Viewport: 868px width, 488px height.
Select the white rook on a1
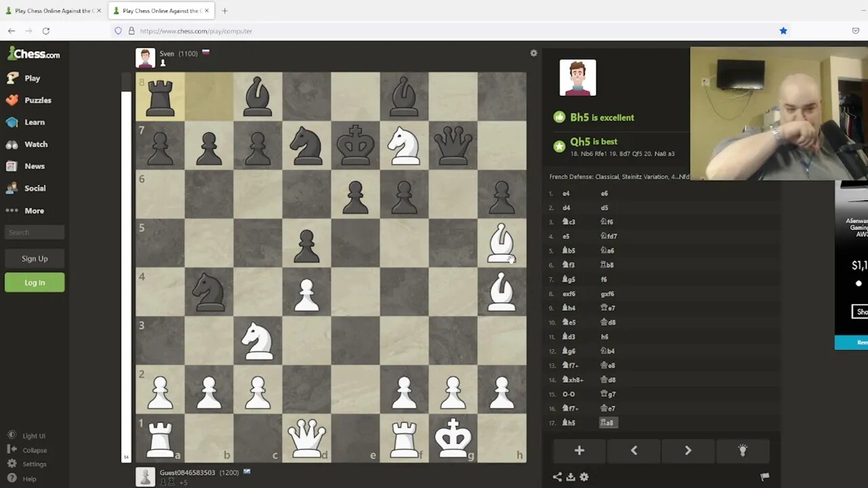point(160,438)
